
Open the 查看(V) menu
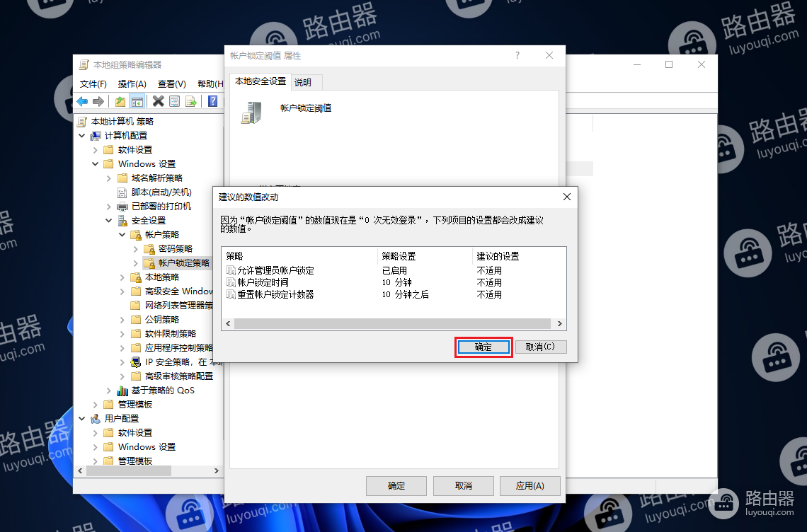click(171, 84)
